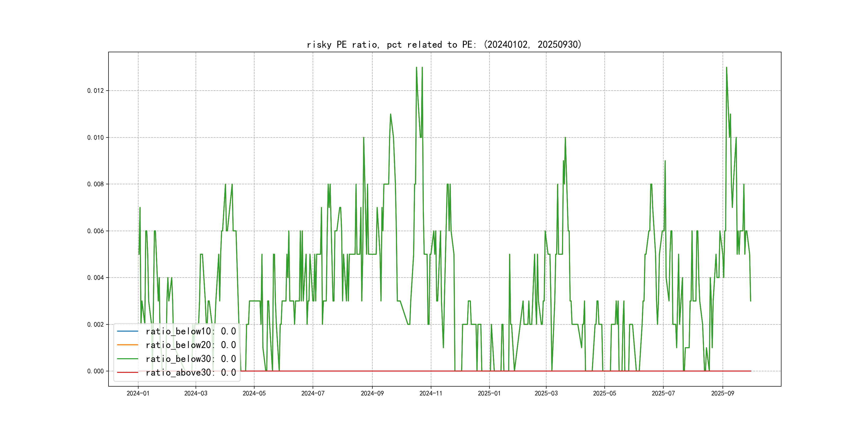This screenshot has width=868, height=434.
Task: Click the 0.000 y-axis tick label
Action: click(x=95, y=371)
